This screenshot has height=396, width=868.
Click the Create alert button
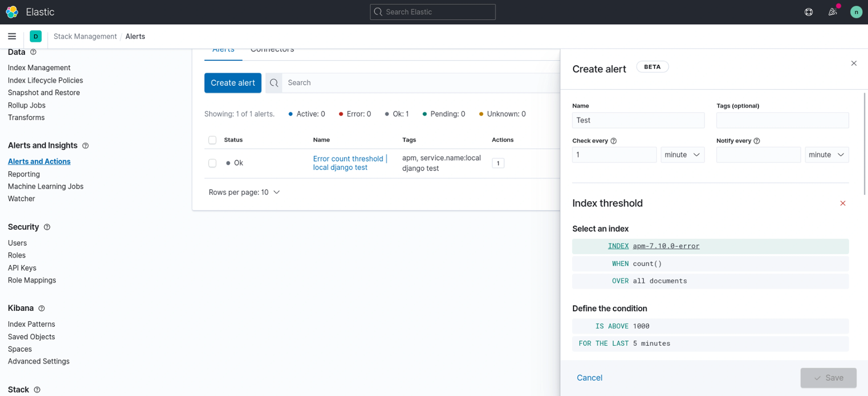pos(232,83)
